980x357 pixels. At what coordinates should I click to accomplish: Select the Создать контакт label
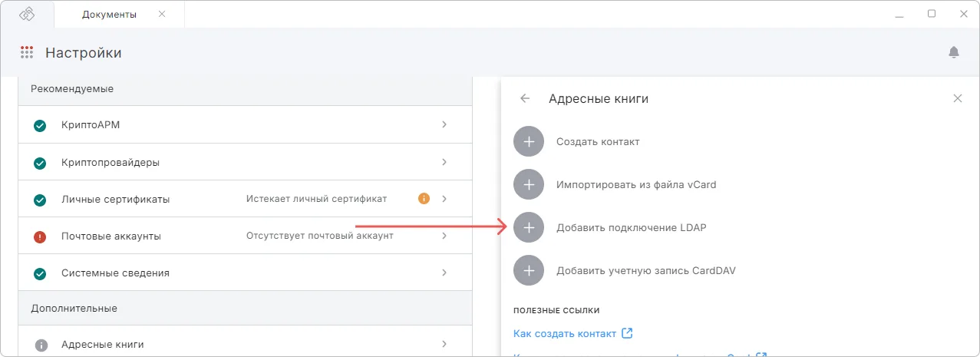(598, 142)
